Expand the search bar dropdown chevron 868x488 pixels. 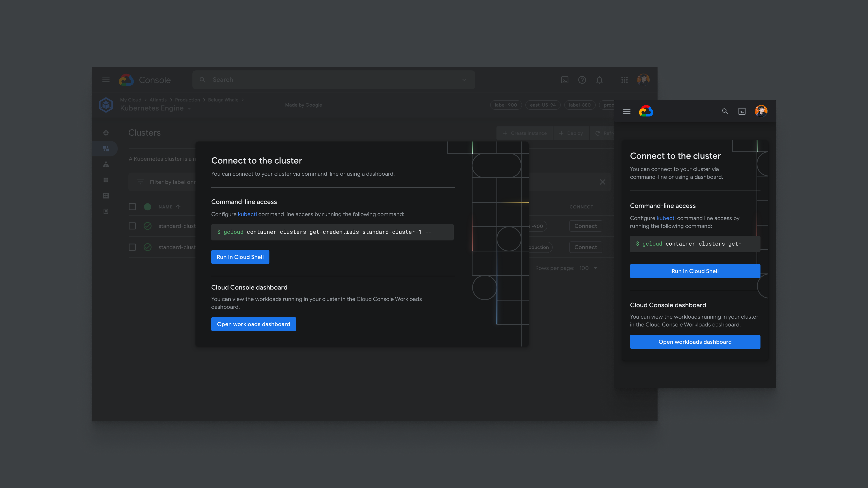[x=464, y=80]
